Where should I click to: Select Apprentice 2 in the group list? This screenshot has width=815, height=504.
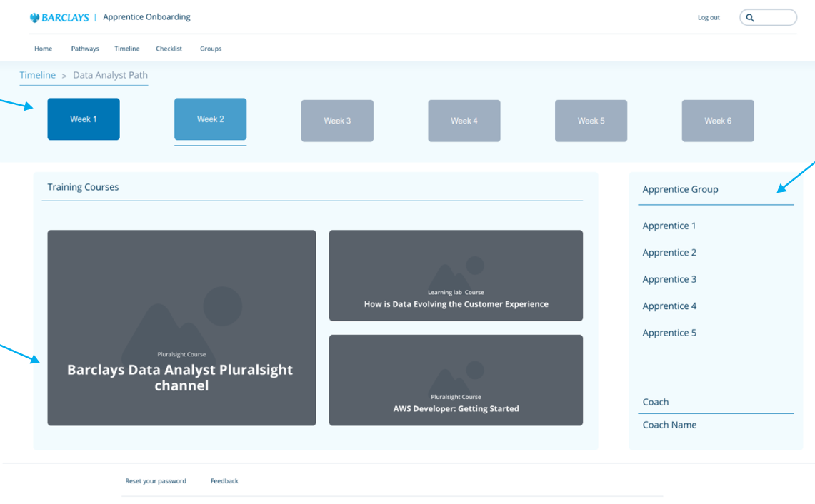(669, 253)
